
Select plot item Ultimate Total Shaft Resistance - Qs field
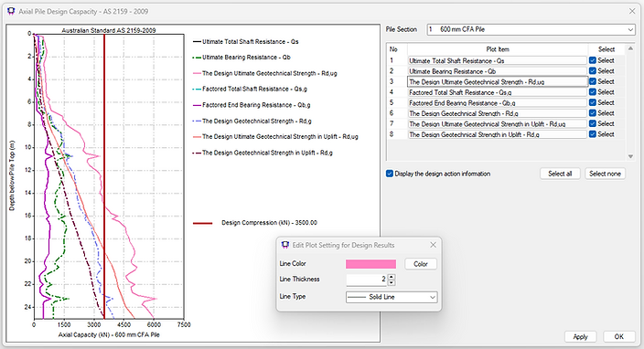click(498, 60)
